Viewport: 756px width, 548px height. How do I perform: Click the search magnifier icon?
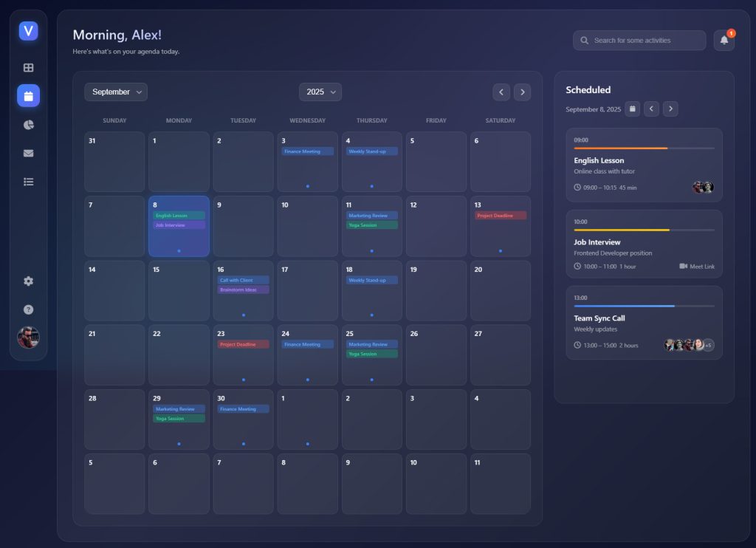[585, 41]
